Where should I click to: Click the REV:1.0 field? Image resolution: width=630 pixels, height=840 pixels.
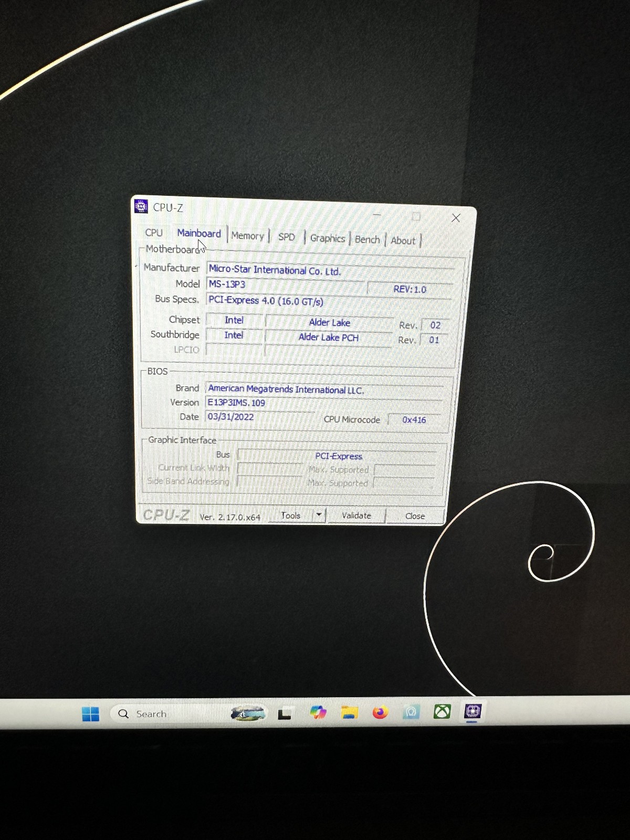click(x=409, y=289)
